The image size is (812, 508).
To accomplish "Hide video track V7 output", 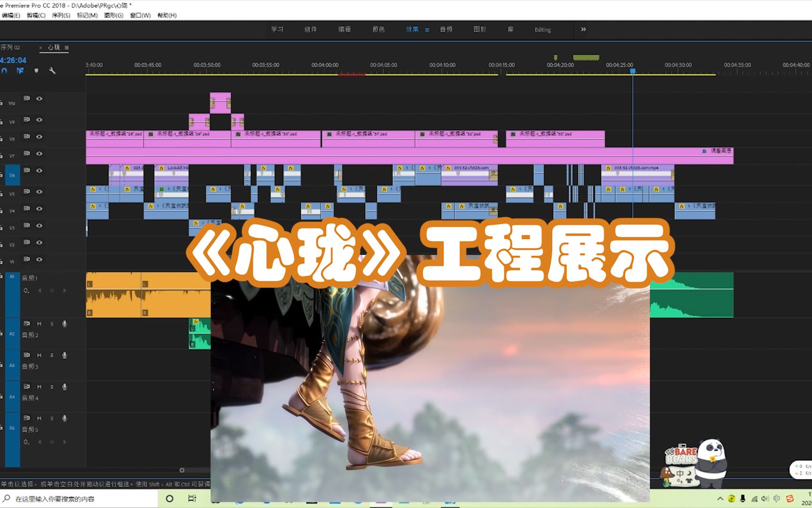I will point(39,153).
